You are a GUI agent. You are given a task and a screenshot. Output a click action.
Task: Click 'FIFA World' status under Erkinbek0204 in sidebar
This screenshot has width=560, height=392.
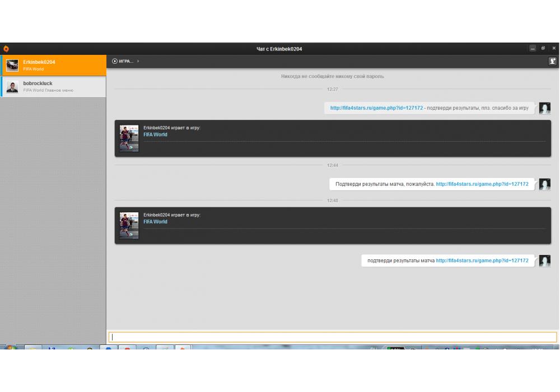point(34,69)
